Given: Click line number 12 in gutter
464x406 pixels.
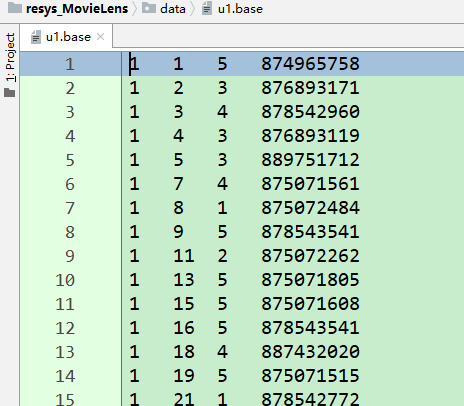Looking at the screenshot, I should [x=65, y=328].
